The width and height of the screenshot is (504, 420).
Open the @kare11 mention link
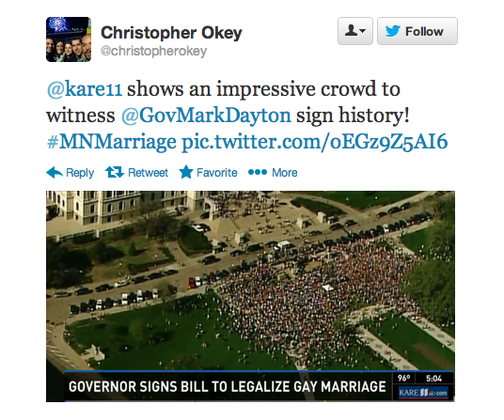(85, 89)
